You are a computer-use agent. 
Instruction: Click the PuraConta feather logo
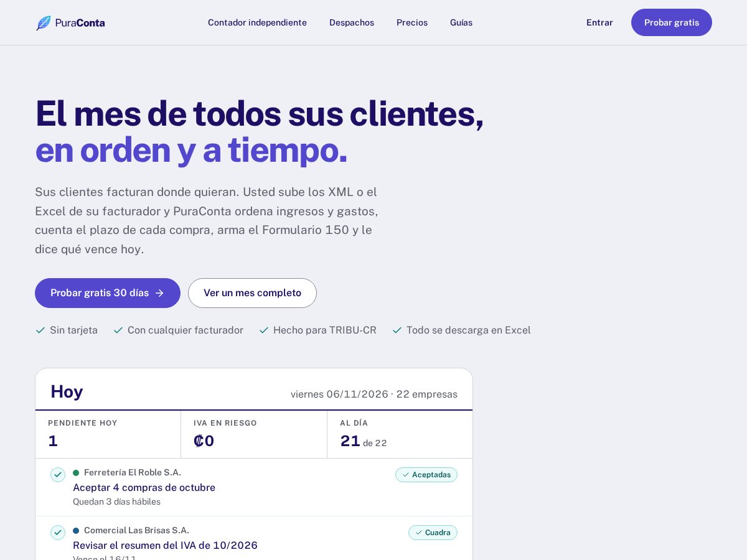coord(44,23)
